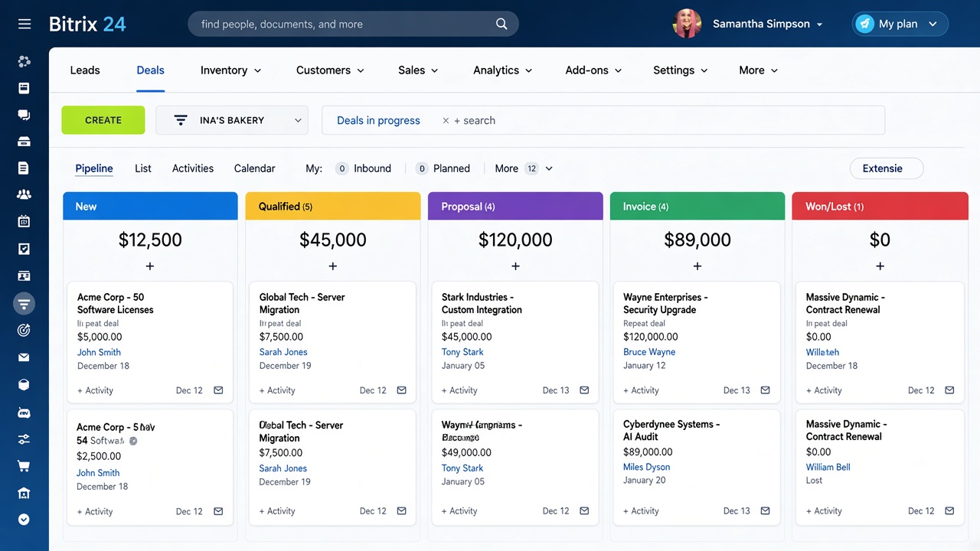The width and height of the screenshot is (980, 551).
Task: Open the William Bell contact link
Action: [x=828, y=467]
